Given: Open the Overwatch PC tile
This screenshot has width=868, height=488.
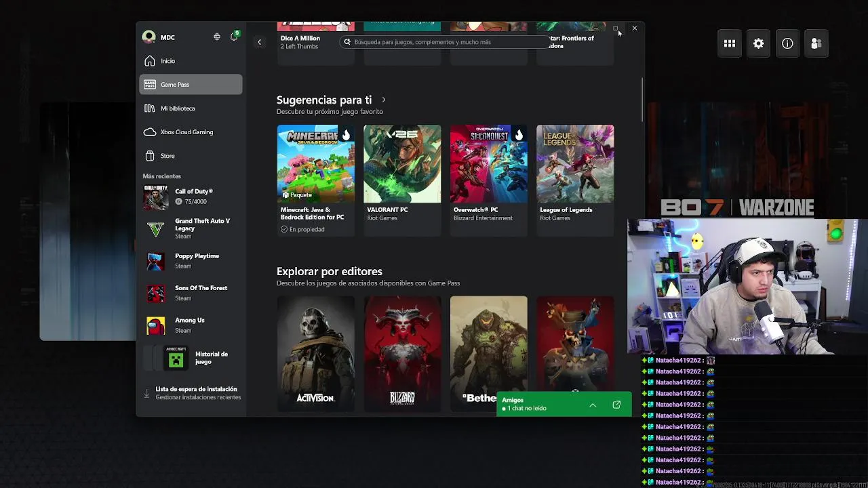Looking at the screenshot, I should [488, 180].
